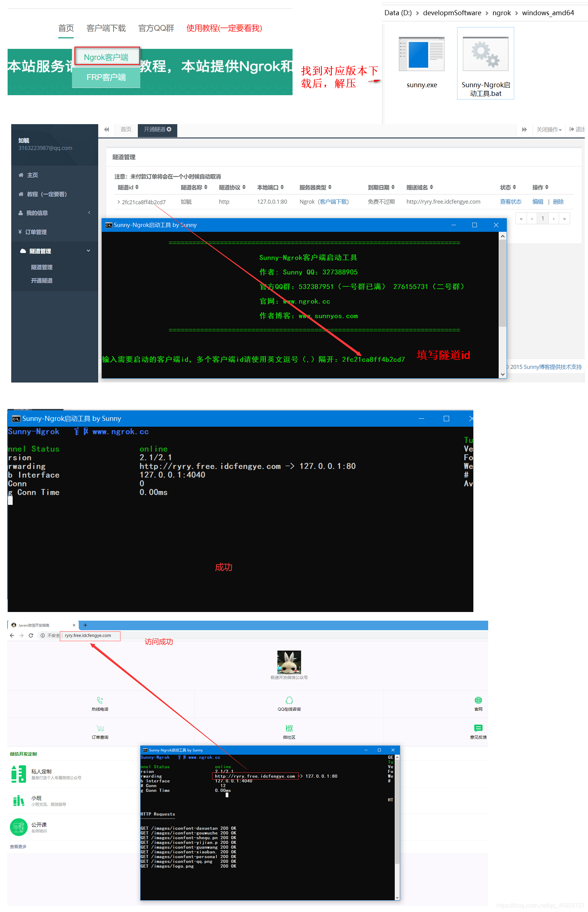Click the 查看状态 link
588x912 pixels.
click(511, 201)
